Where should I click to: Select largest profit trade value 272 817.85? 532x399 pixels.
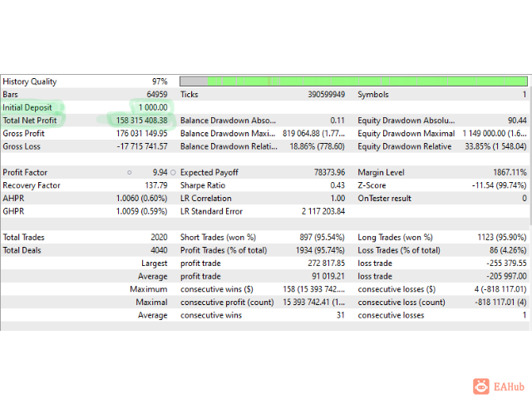click(x=327, y=264)
